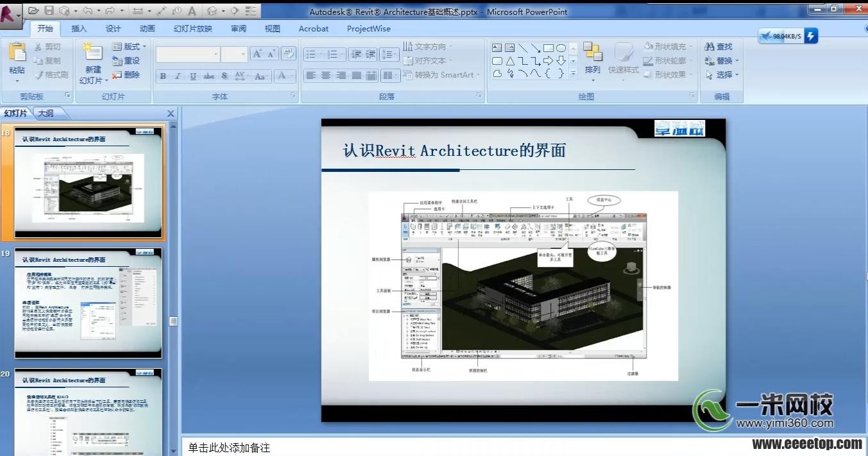This screenshot has height=456, width=868.
Task: Open the Paragraph dialog launcher
Action: tap(479, 96)
